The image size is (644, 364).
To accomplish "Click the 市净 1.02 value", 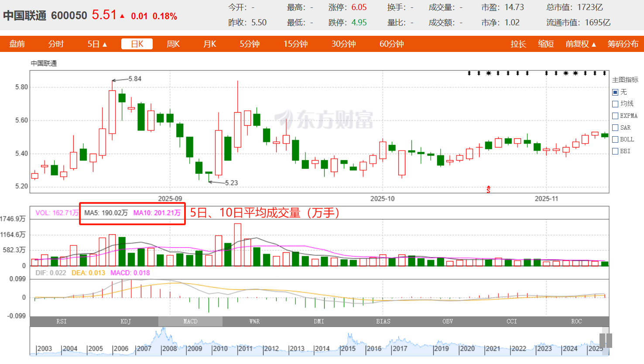I will (512, 22).
